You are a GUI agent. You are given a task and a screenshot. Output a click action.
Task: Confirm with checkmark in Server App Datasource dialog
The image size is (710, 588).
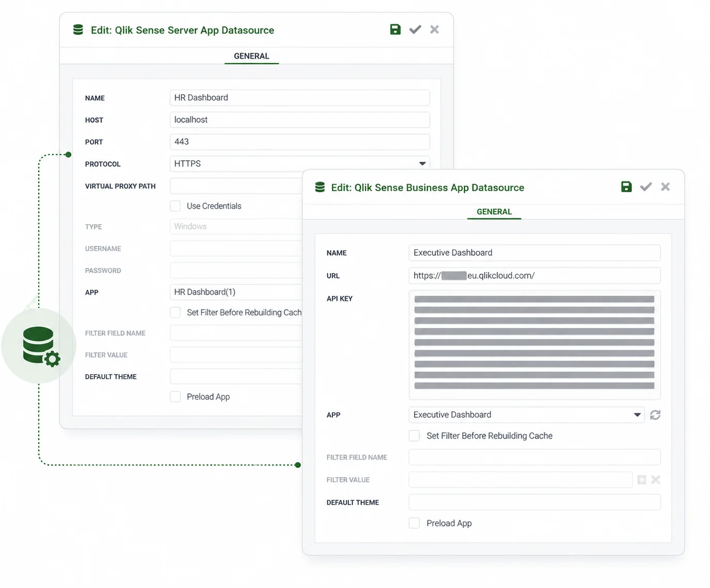(x=415, y=29)
